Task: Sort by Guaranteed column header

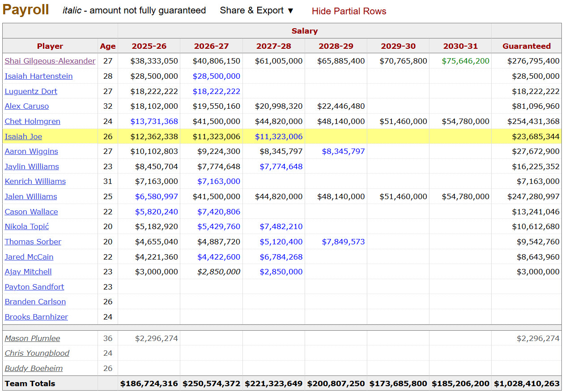Action: point(527,46)
